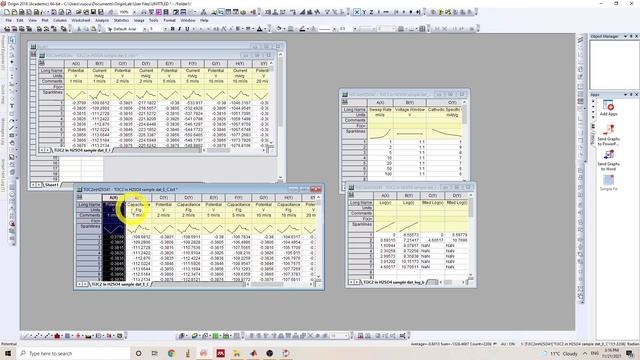Viewport: 640px width, 360px height.
Task: Open the Tools menu
Action: point(153,20)
